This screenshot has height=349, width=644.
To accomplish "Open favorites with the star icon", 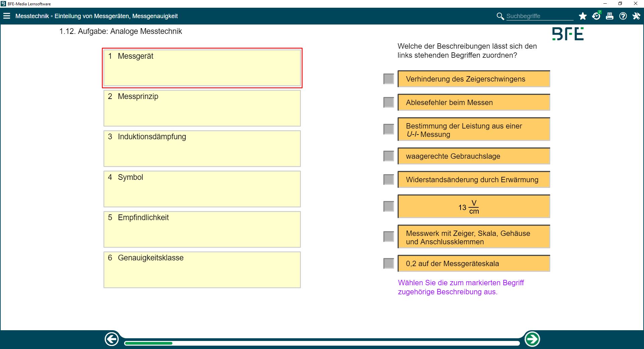I will click(583, 16).
